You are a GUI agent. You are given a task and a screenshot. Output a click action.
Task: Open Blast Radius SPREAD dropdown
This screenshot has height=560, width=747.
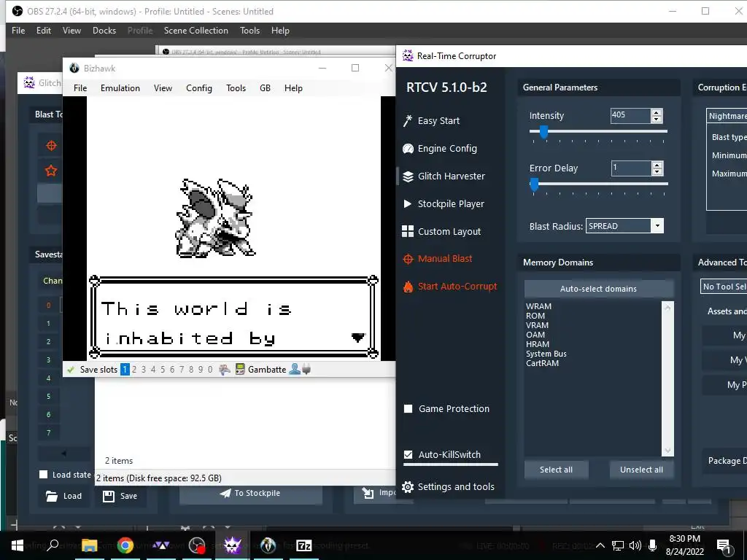pyautogui.click(x=657, y=226)
